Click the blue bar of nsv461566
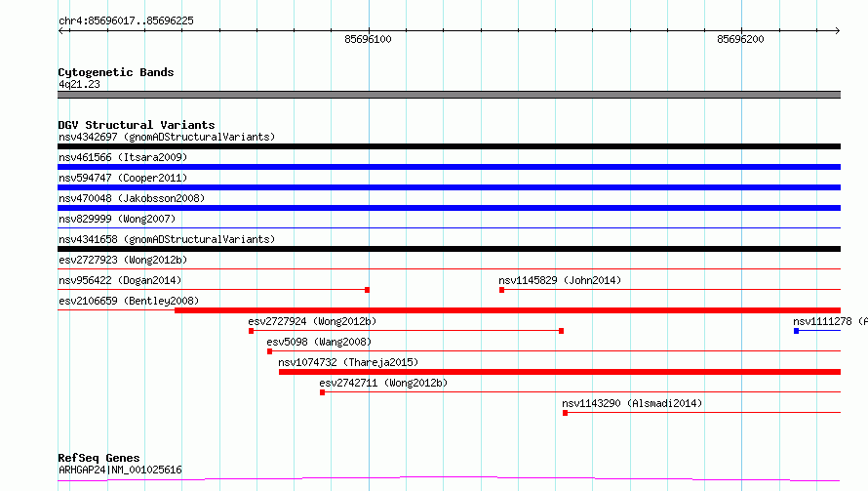The height and width of the screenshot is (491, 868). tap(449, 167)
